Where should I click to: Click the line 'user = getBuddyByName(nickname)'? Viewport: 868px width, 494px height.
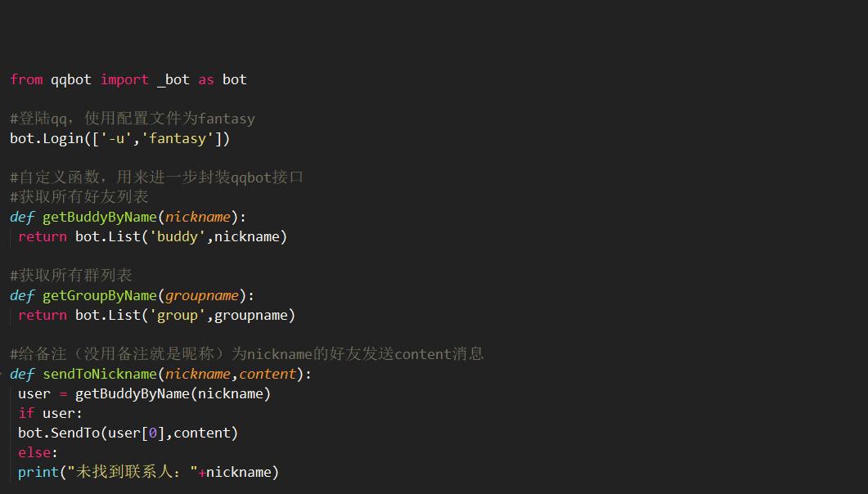145,394
